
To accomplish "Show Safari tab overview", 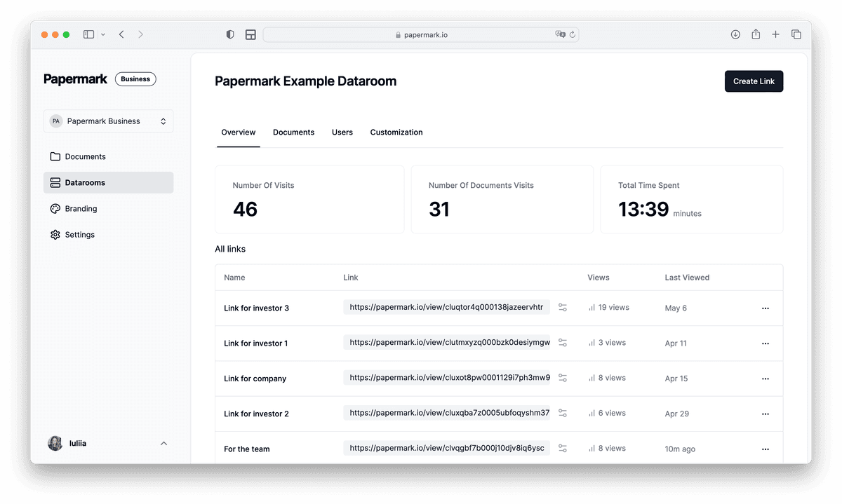I will [x=796, y=34].
